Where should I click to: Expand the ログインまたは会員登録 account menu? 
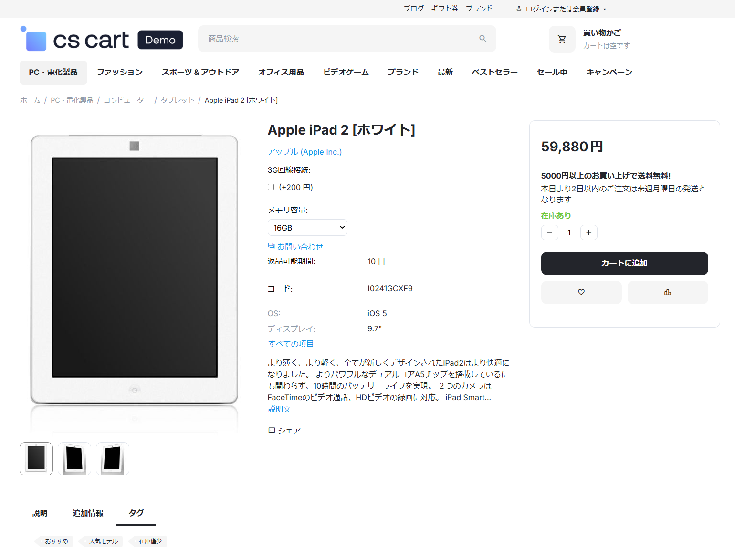(x=561, y=9)
